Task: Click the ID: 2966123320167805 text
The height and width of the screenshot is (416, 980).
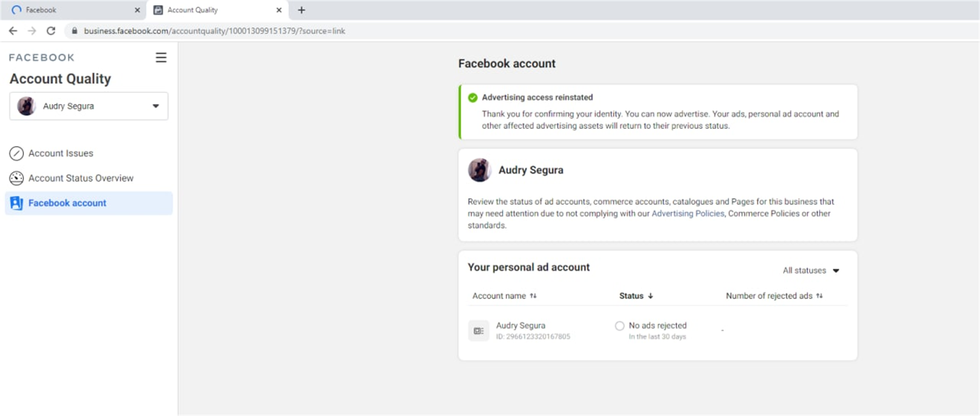Action: (x=533, y=337)
